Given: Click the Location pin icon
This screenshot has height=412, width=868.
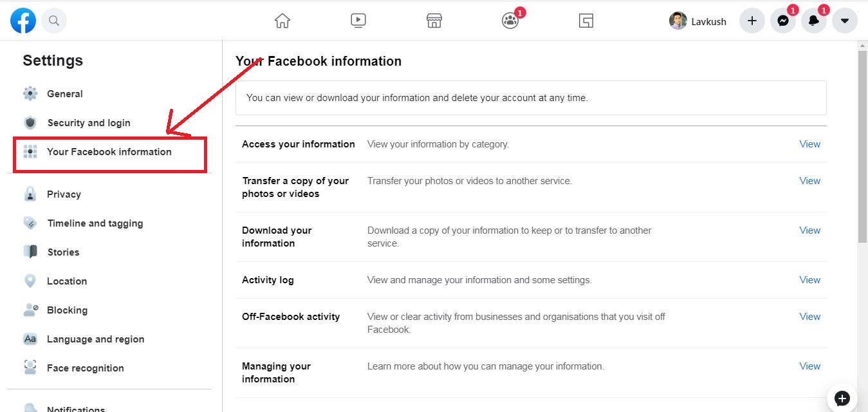Looking at the screenshot, I should tap(30, 281).
